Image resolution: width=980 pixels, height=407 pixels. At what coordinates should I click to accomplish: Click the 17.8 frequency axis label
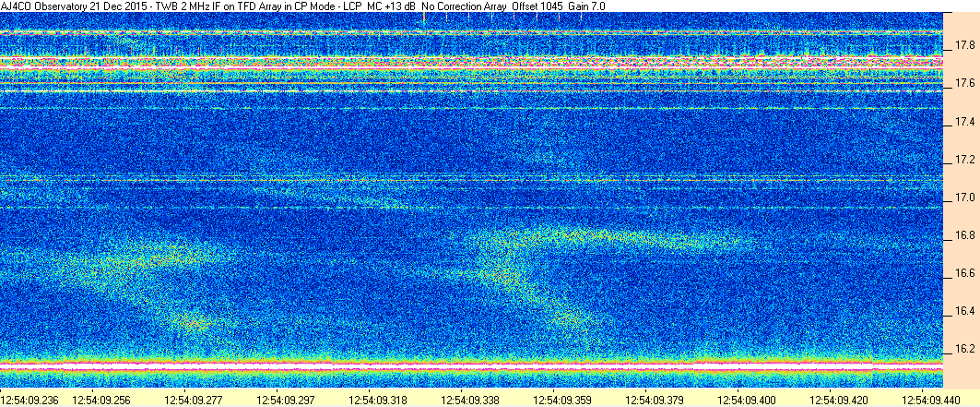965,45
